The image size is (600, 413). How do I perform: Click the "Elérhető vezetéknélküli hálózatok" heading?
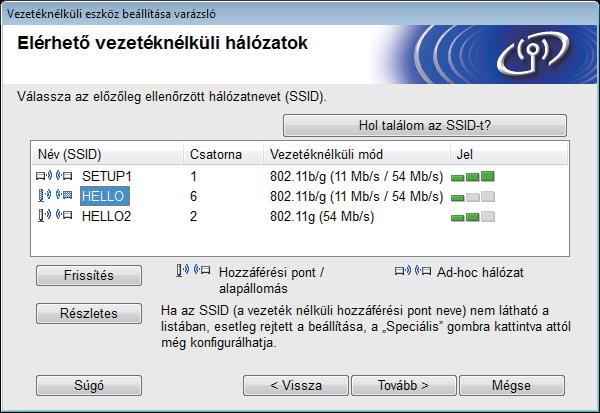(x=162, y=43)
